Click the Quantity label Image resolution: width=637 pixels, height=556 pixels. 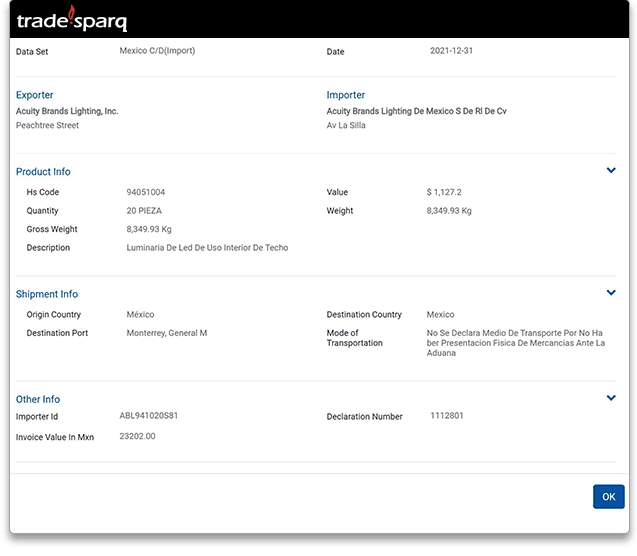42,210
